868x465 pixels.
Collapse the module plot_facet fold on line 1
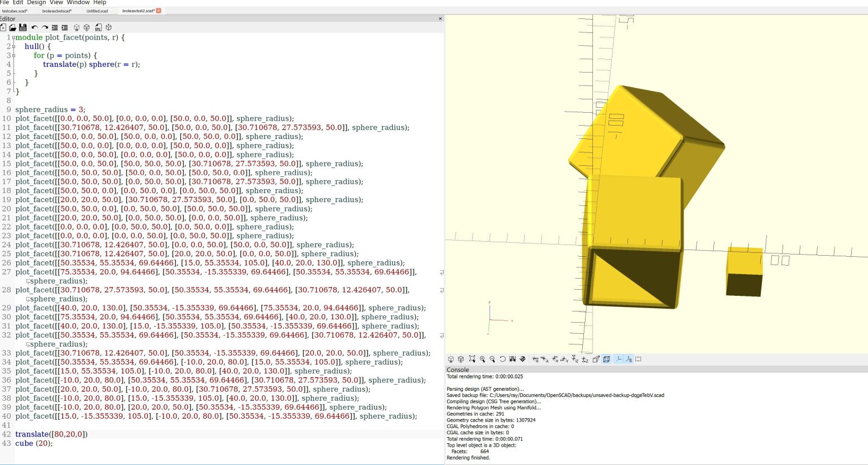[x=13, y=37]
